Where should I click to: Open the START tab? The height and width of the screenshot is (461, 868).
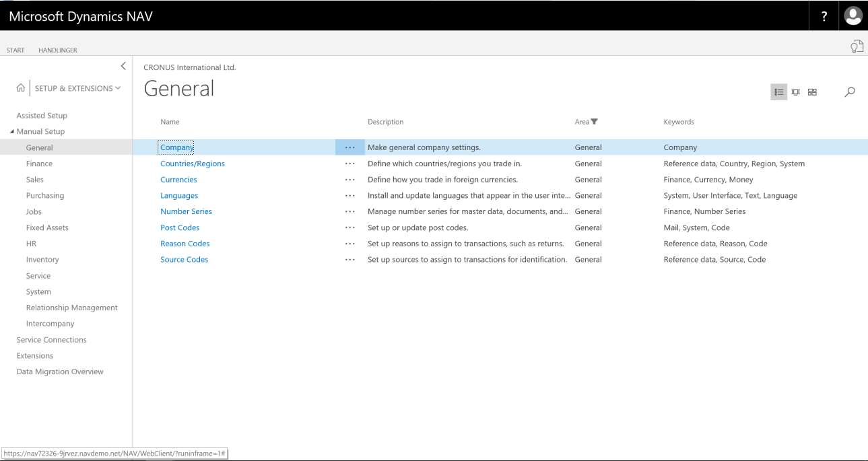tap(15, 50)
